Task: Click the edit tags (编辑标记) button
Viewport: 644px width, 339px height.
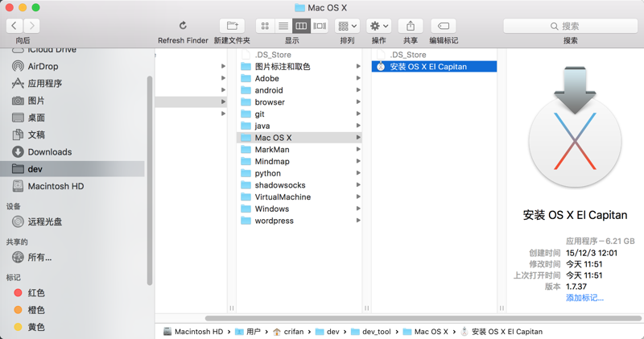Action: [444, 26]
